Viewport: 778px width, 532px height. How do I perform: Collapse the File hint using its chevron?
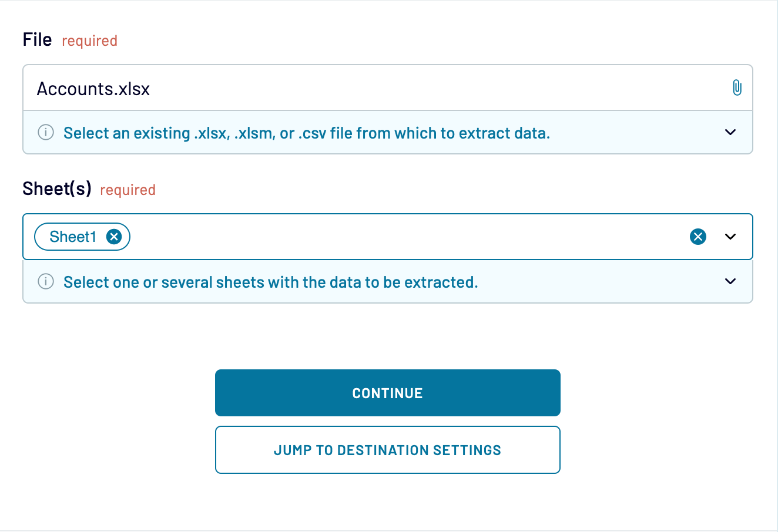coord(730,132)
